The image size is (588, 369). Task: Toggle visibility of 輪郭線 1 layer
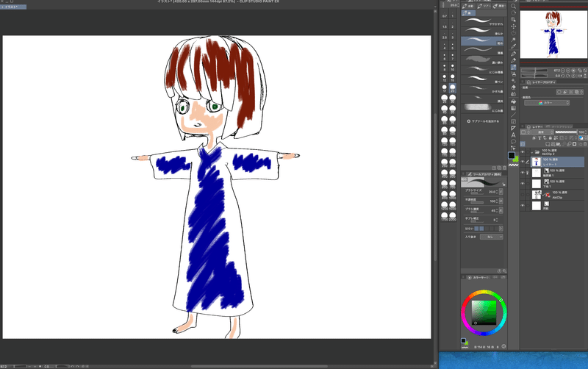tap(523, 173)
